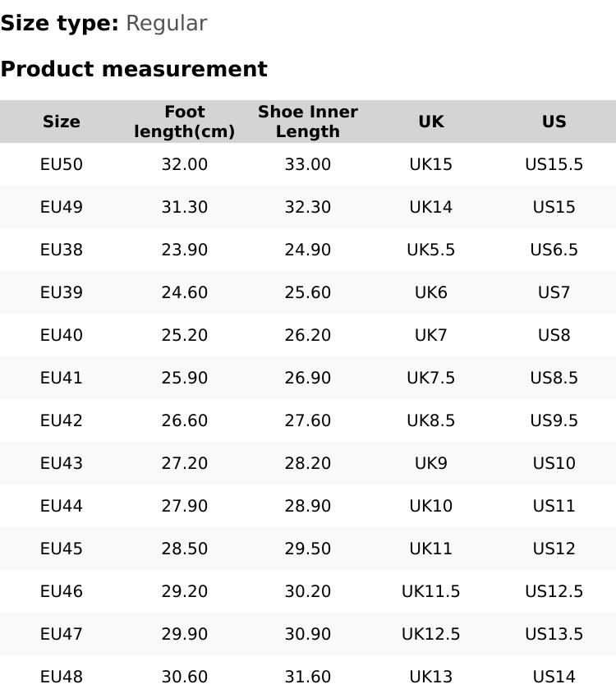Click the US column header
Screen dimensions: 616x698
(x=554, y=122)
